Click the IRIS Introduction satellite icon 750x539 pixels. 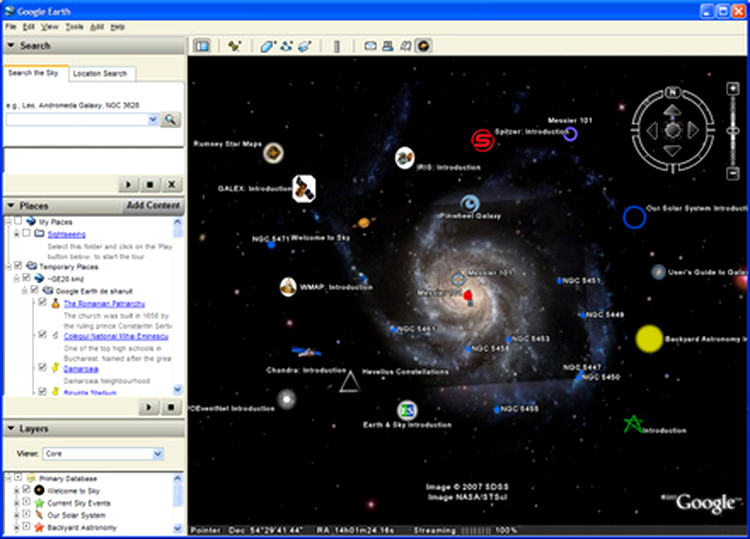coord(405,158)
